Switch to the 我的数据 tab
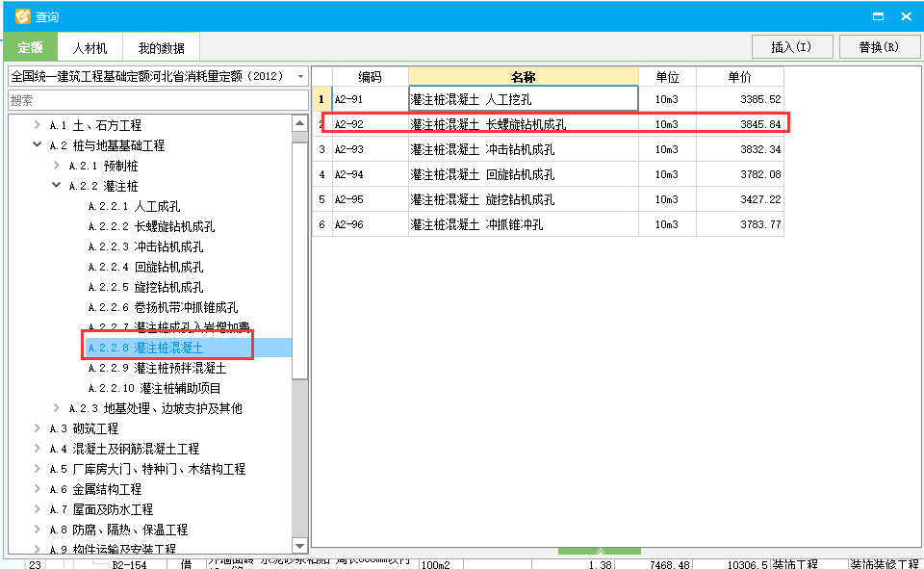The image size is (924, 569). tap(161, 48)
